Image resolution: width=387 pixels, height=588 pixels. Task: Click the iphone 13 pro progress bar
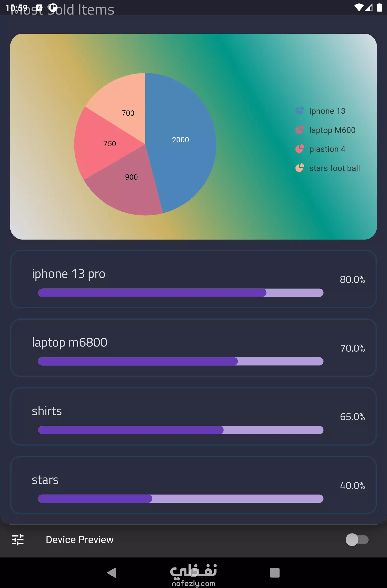pos(181,293)
